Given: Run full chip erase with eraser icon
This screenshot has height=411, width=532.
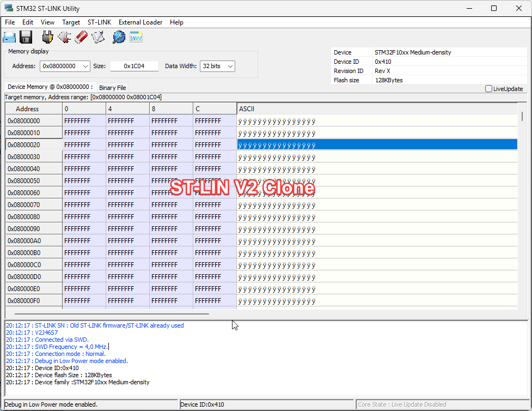Looking at the screenshot, I should [x=81, y=37].
